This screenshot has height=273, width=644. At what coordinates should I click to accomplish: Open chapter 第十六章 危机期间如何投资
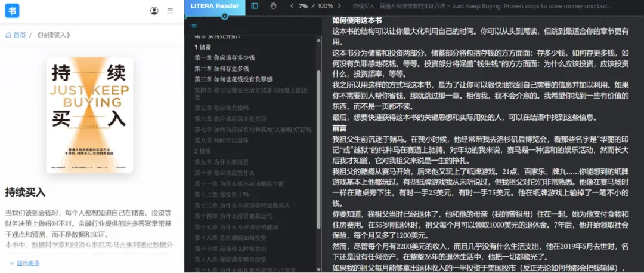tap(230, 238)
